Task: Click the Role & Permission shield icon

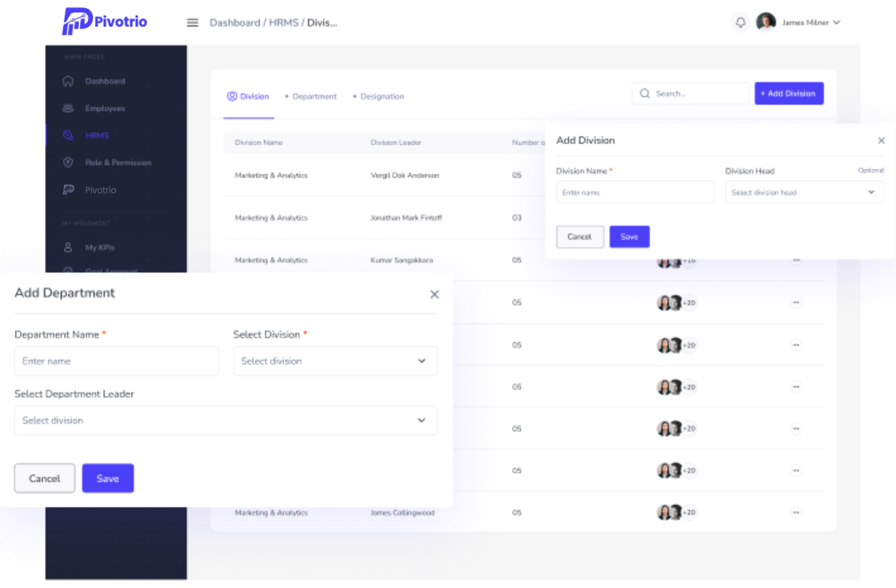Action: [68, 163]
